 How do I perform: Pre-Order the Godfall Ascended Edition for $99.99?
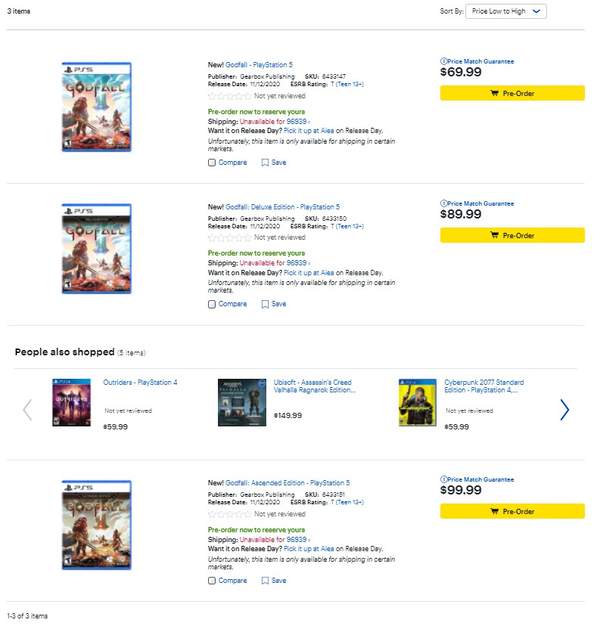pos(514,511)
